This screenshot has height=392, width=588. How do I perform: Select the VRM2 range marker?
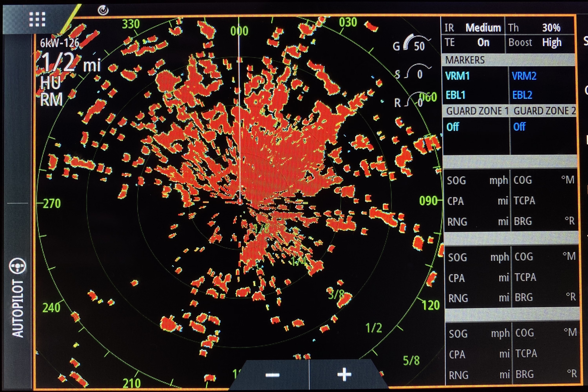click(524, 76)
